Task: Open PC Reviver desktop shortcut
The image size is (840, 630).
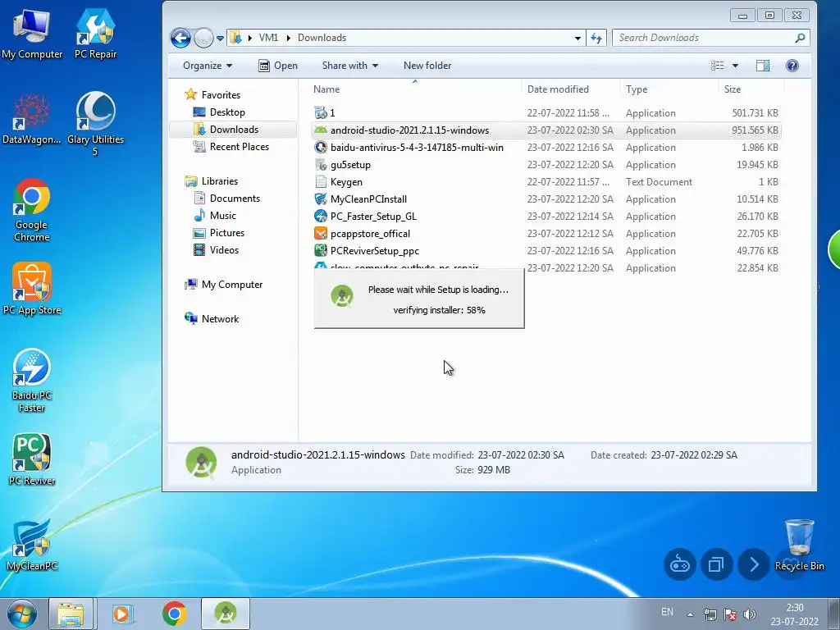Action: (x=32, y=459)
